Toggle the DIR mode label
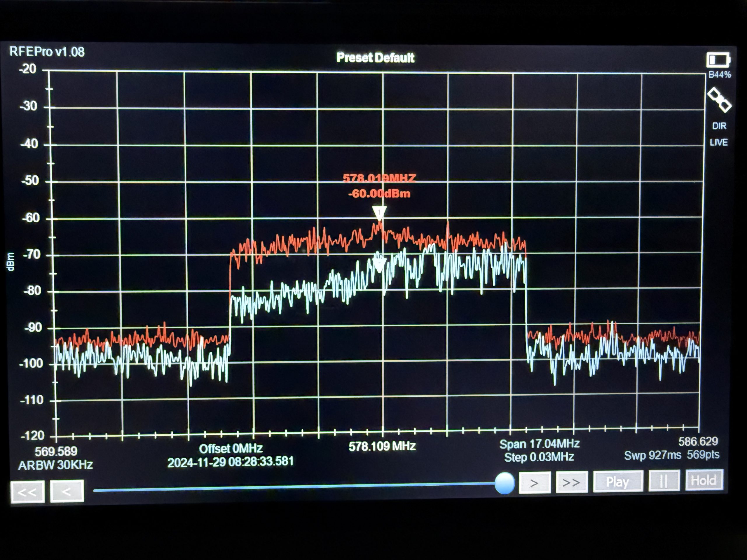Viewport: 747px width, 560px height. (x=719, y=126)
